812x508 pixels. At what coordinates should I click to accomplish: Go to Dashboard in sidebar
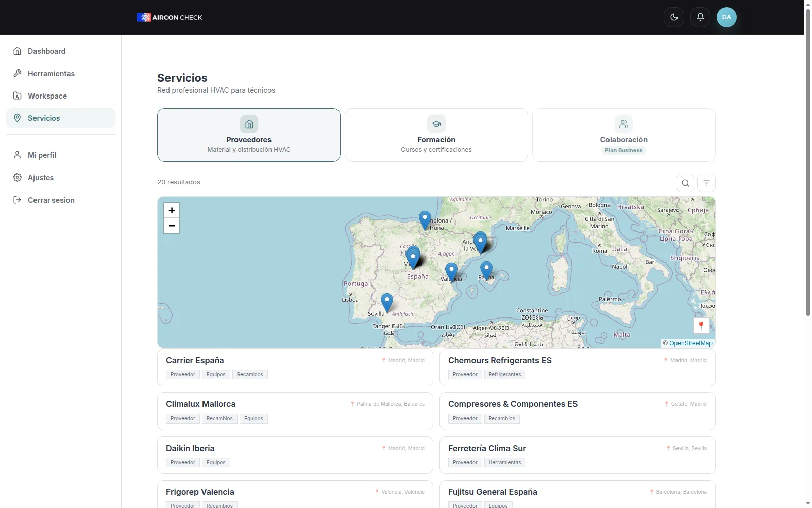[x=60, y=51]
